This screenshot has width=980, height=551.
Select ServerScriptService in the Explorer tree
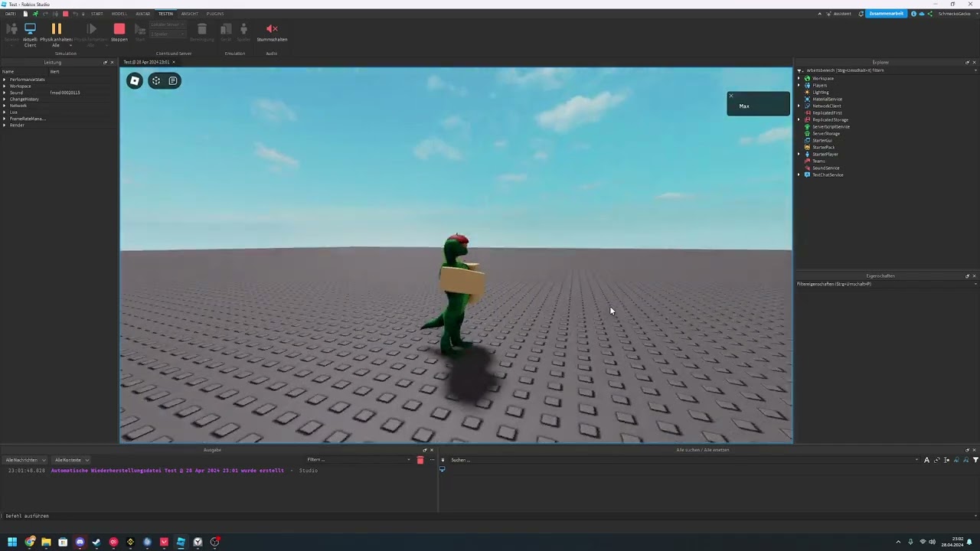[x=831, y=127]
